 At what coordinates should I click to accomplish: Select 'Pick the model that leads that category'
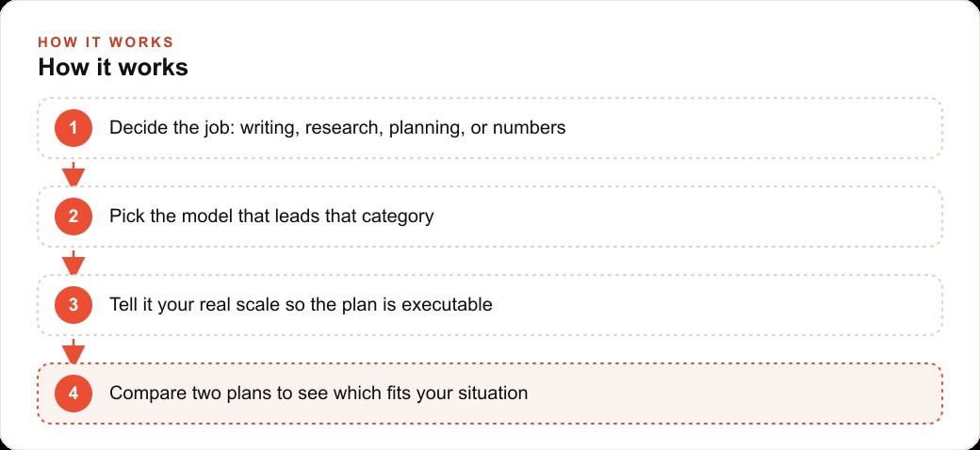tap(271, 217)
